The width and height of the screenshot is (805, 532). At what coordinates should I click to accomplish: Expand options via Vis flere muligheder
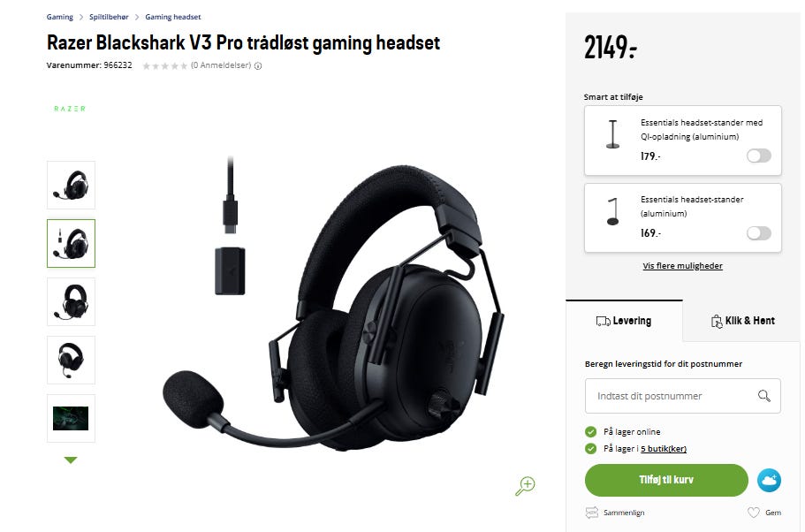click(x=682, y=265)
